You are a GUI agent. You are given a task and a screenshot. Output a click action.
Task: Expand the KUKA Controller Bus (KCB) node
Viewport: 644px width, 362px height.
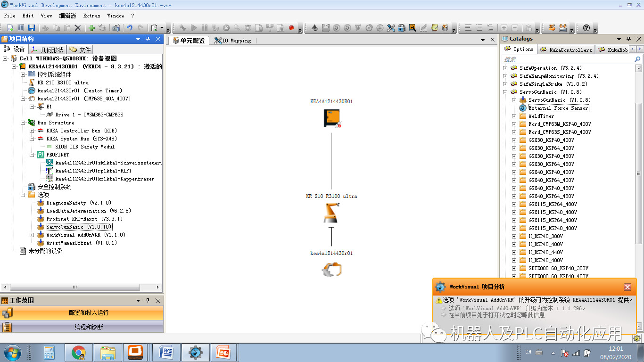[x=32, y=131]
